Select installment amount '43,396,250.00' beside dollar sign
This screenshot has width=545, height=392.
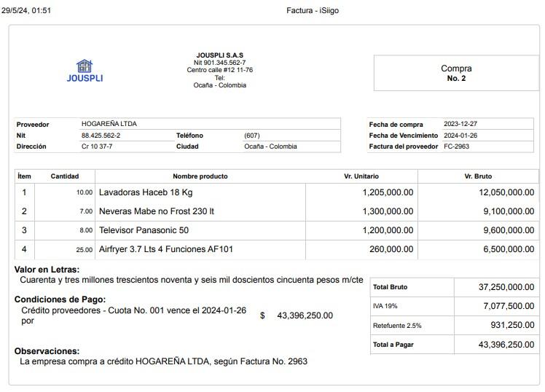305,315
